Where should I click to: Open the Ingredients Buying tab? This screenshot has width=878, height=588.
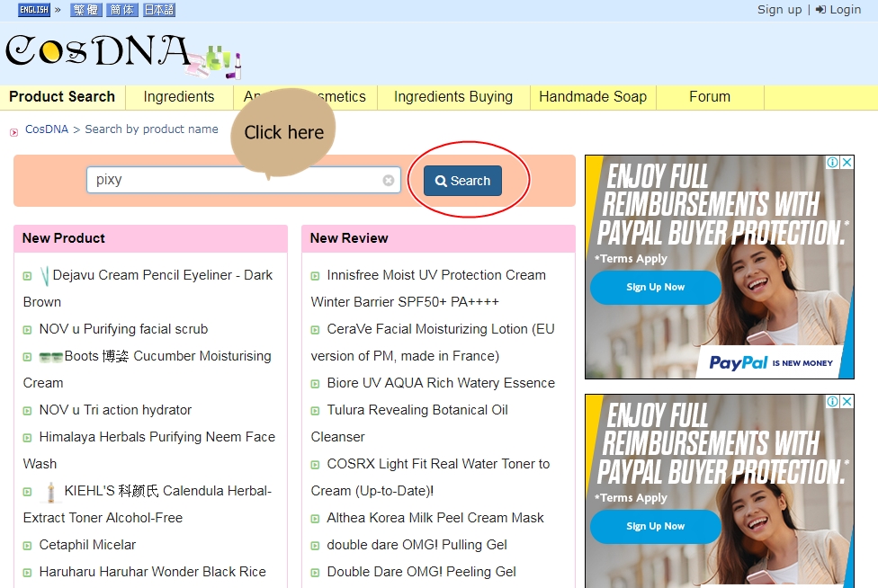coord(453,97)
